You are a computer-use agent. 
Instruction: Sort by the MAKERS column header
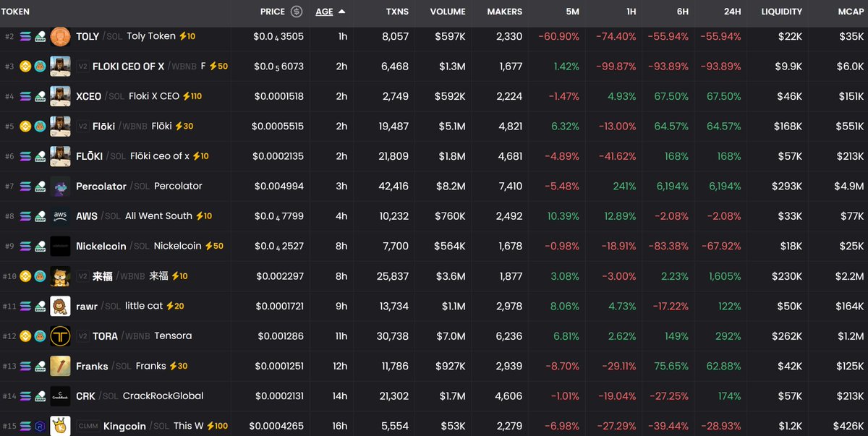(504, 12)
